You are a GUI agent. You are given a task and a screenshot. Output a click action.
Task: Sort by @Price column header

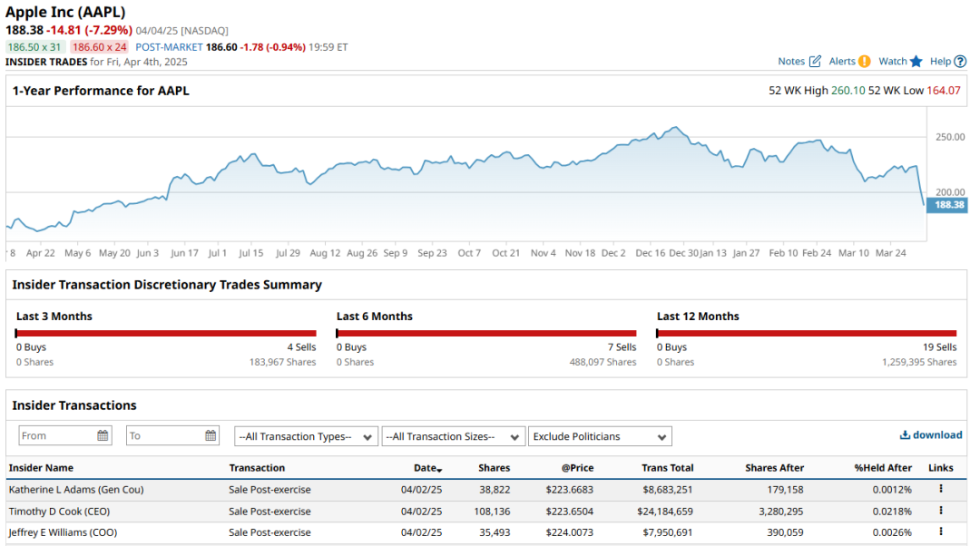577,468
